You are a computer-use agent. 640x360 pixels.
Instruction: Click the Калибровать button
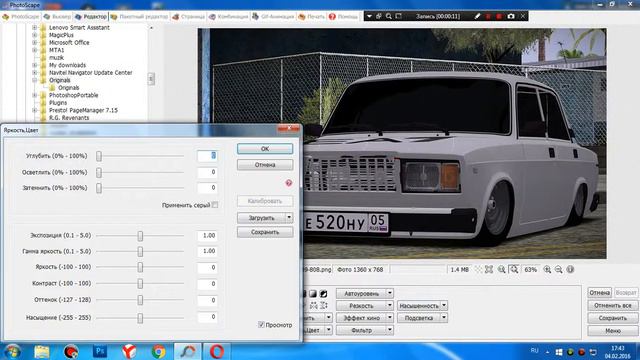click(x=265, y=201)
